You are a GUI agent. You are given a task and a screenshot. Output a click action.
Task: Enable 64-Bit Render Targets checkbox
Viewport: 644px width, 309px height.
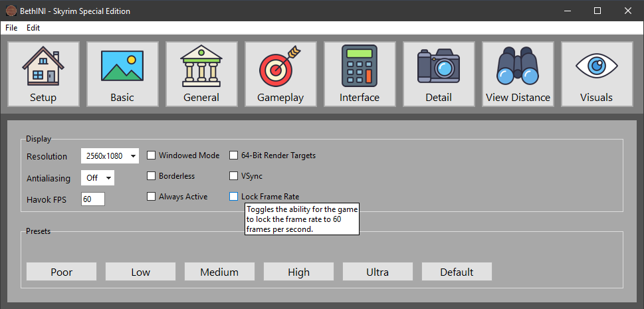(234, 155)
